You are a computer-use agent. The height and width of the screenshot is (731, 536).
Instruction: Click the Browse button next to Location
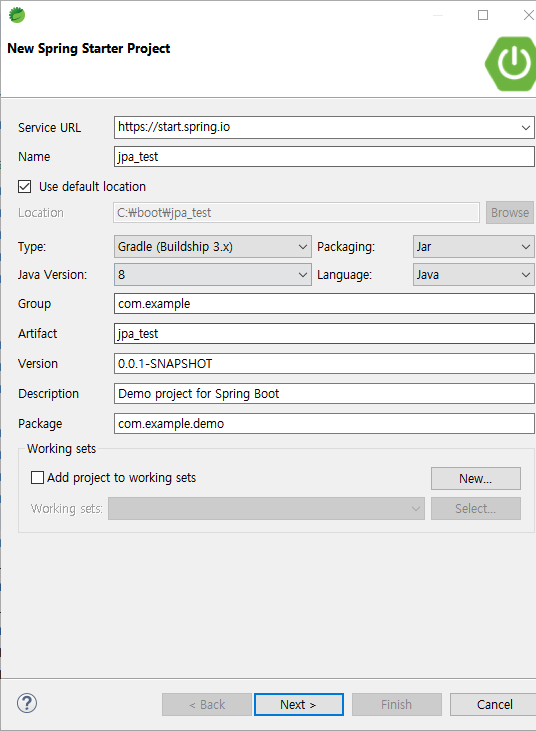click(x=510, y=213)
